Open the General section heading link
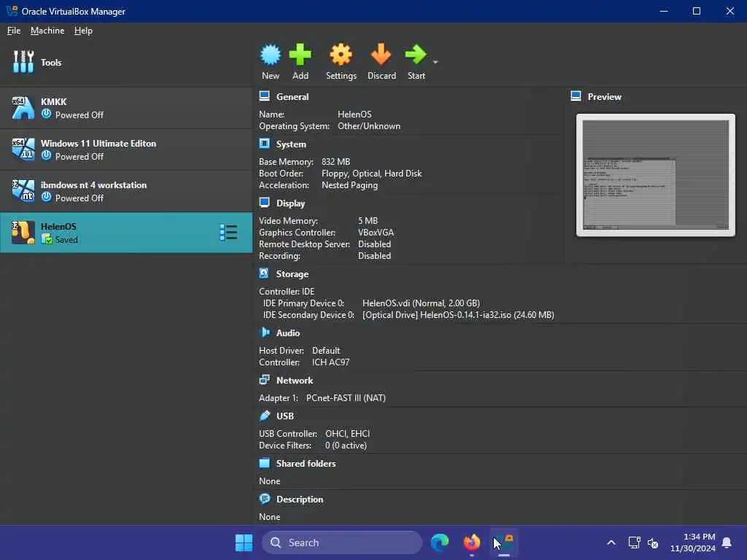The image size is (747, 560). (x=293, y=97)
